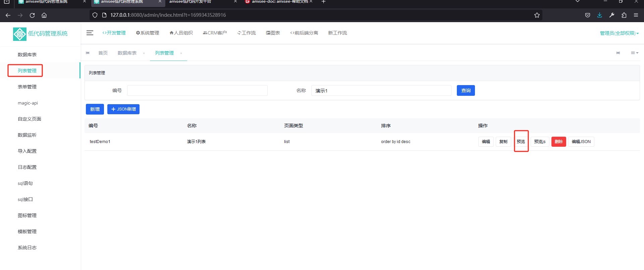Viewport: 644px width, 270px height.
Task: Bookmark page with star icon
Action: [x=537, y=15]
